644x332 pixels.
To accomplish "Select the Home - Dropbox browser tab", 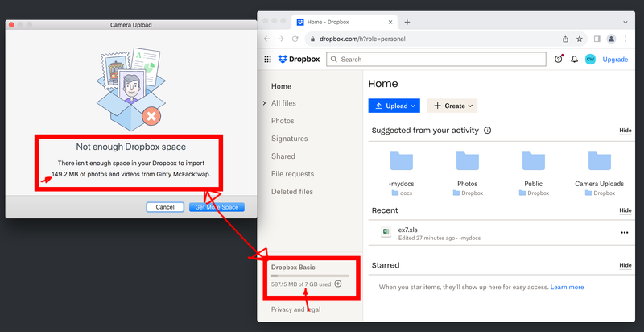I will tap(345, 23).
